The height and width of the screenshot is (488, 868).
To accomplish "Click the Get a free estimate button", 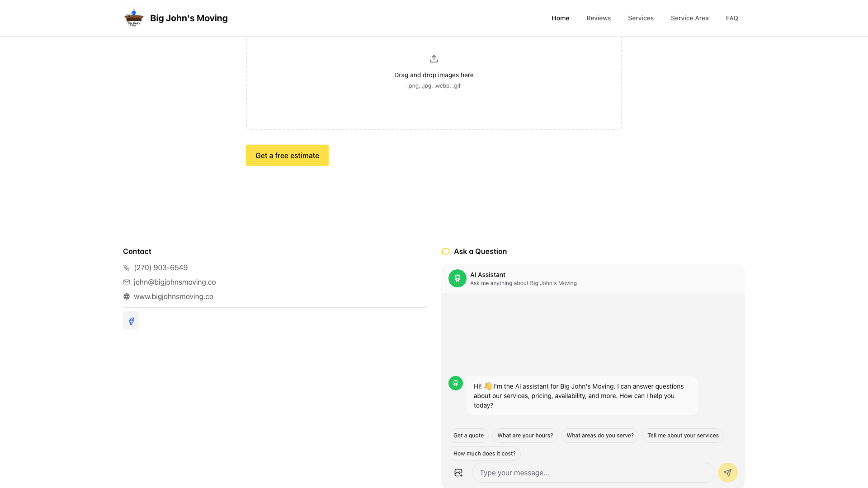I will (x=287, y=155).
